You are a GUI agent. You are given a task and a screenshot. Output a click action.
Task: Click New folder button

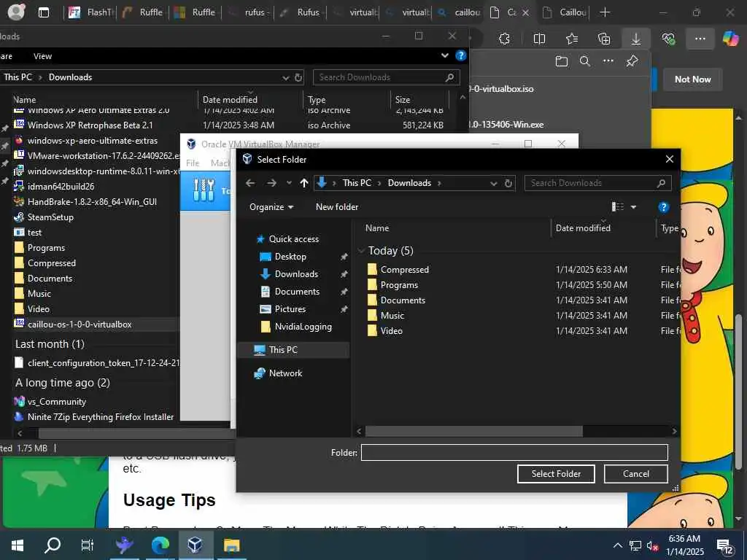[x=337, y=206]
